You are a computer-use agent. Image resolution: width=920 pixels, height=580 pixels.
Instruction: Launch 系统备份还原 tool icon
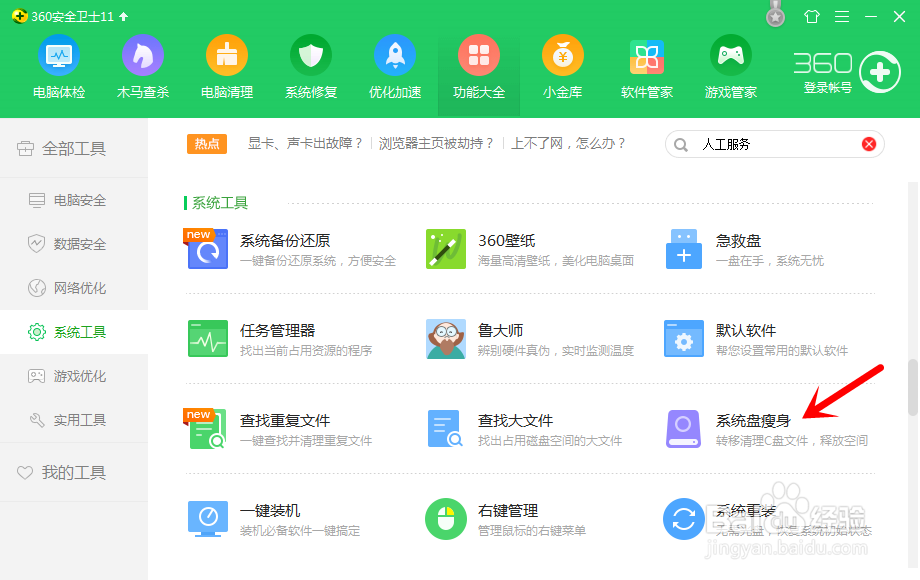coord(207,249)
